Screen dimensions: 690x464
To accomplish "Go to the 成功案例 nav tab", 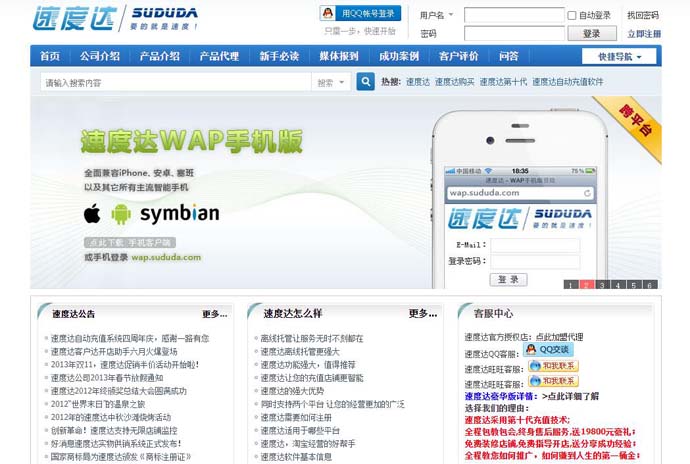I will click(398, 56).
